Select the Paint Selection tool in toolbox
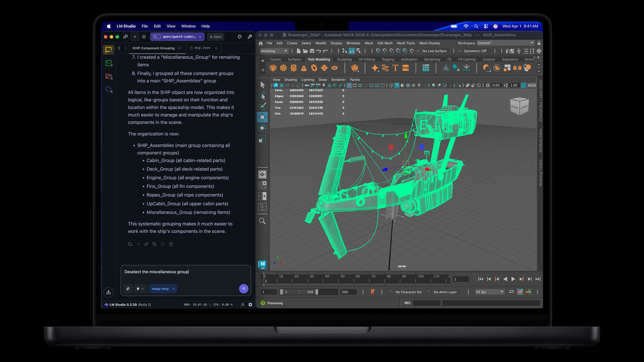 (x=262, y=107)
